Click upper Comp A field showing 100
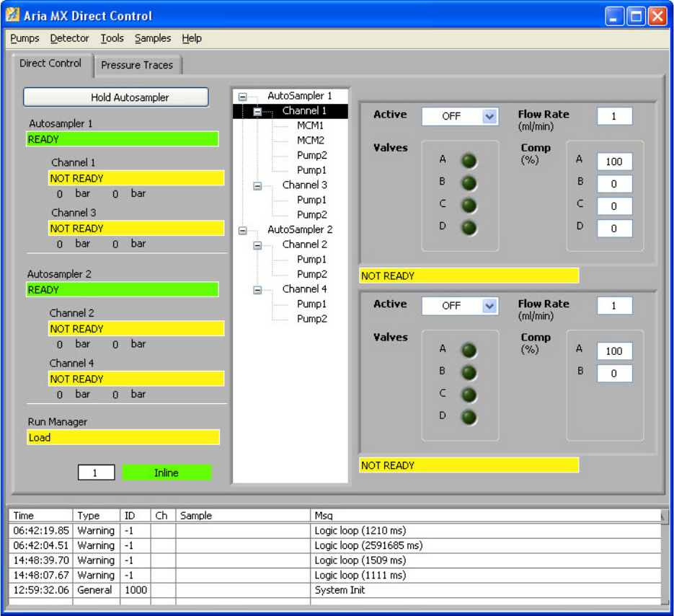The height and width of the screenshot is (616, 674). 614,162
